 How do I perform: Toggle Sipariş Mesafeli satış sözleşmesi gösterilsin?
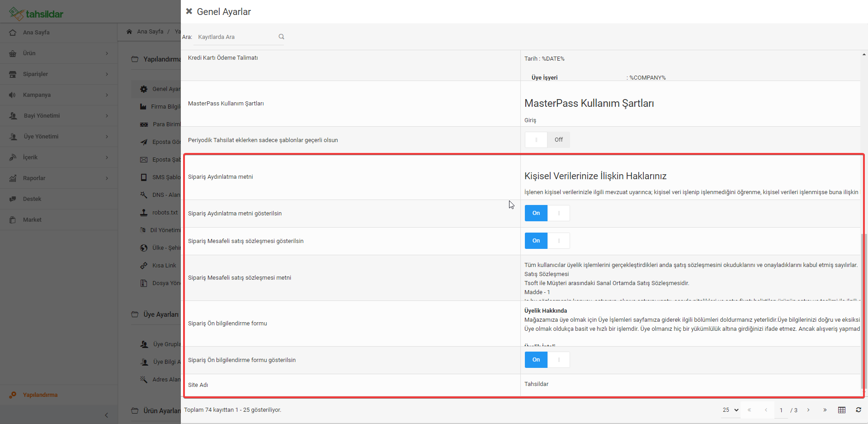[547, 241]
